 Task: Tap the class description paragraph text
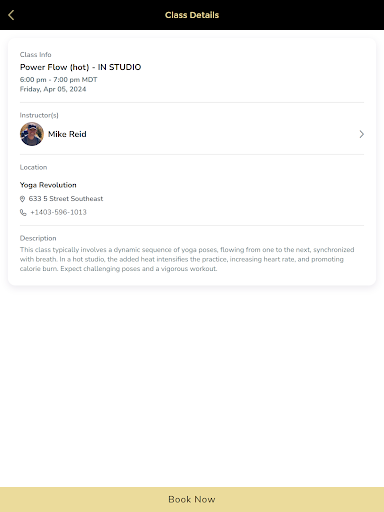187,259
